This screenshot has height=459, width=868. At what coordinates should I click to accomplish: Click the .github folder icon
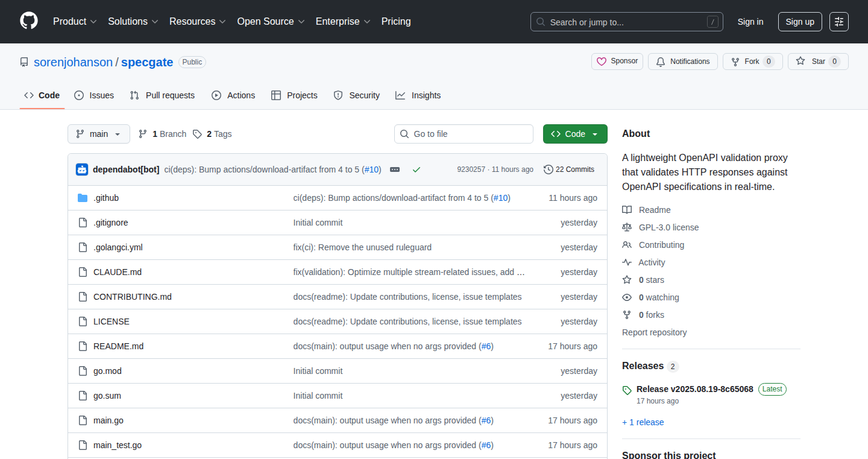click(83, 198)
